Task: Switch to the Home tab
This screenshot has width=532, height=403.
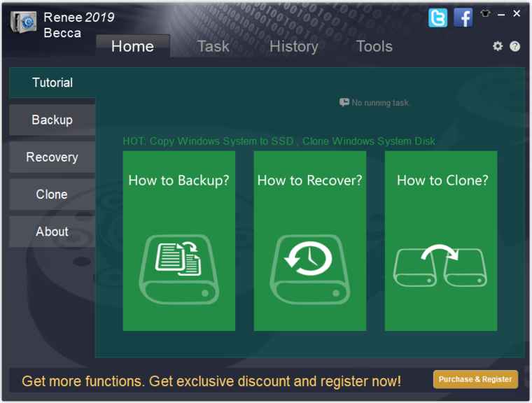Action: (x=133, y=46)
